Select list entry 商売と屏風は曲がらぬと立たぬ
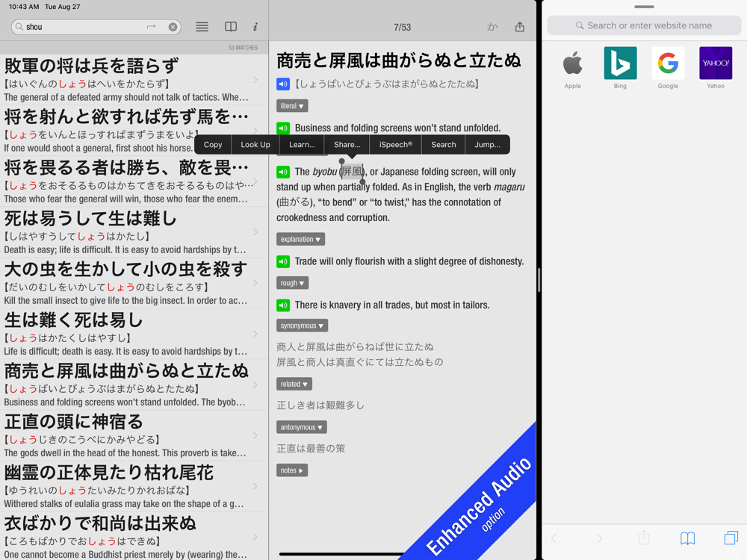The image size is (747, 560). coord(134,385)
